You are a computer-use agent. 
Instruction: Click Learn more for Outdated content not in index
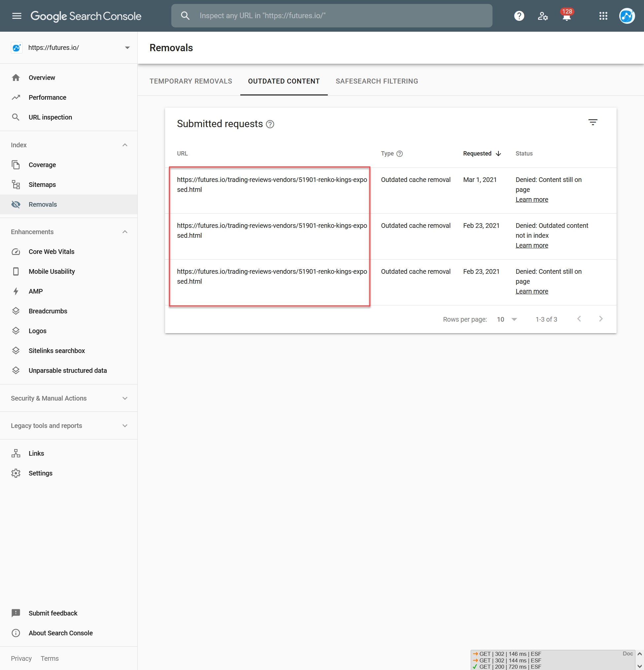click(x=531, y=245)
